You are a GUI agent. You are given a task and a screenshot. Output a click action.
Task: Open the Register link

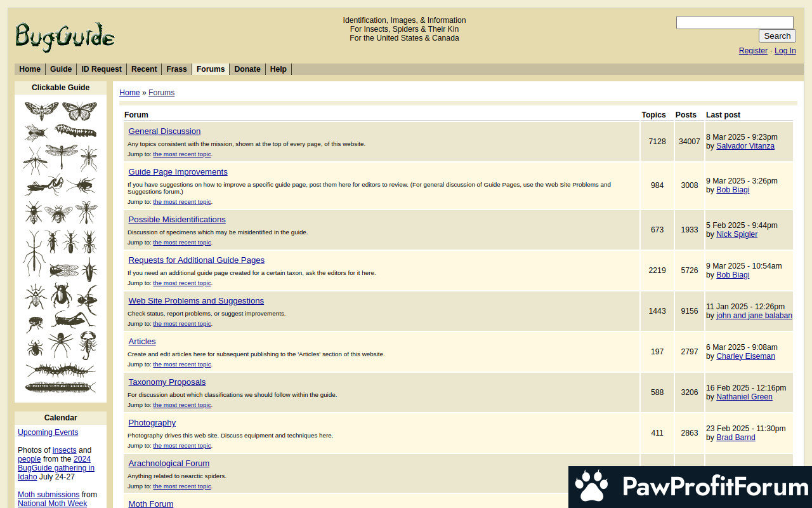753,51
